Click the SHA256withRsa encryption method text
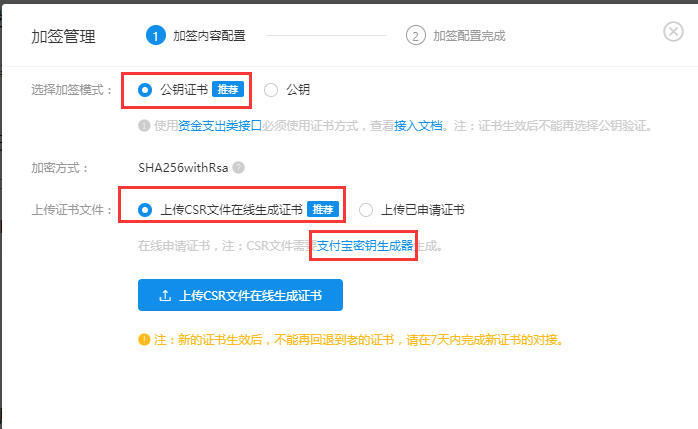Image resolution: width=698 pixels, height=429 pixels. pos(183,168)
